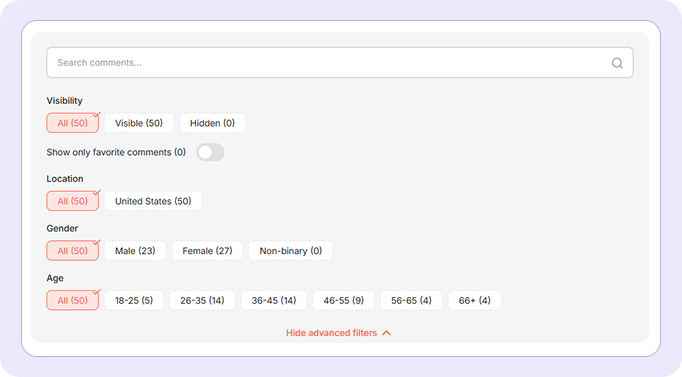Filter location to United States (50)
The width and height of the screenshot is (682, 377).
click(x=153, y=201)
